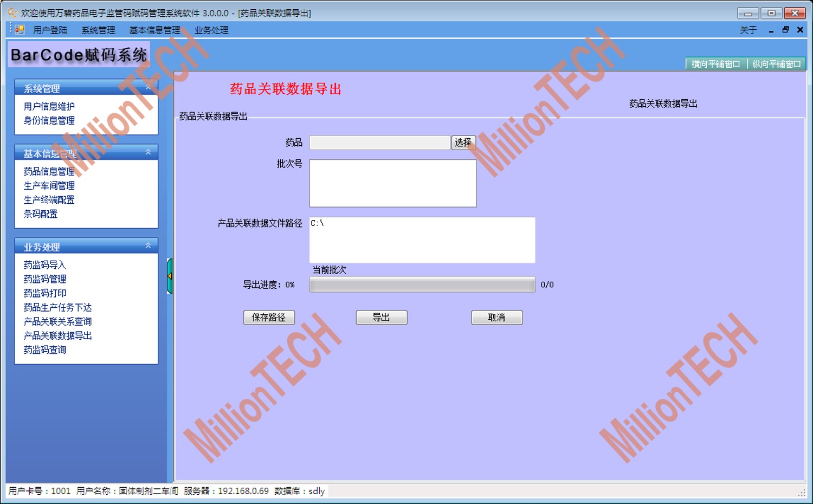813x504 pixels.
Task: Close the main application window
Action: (795, 13)
